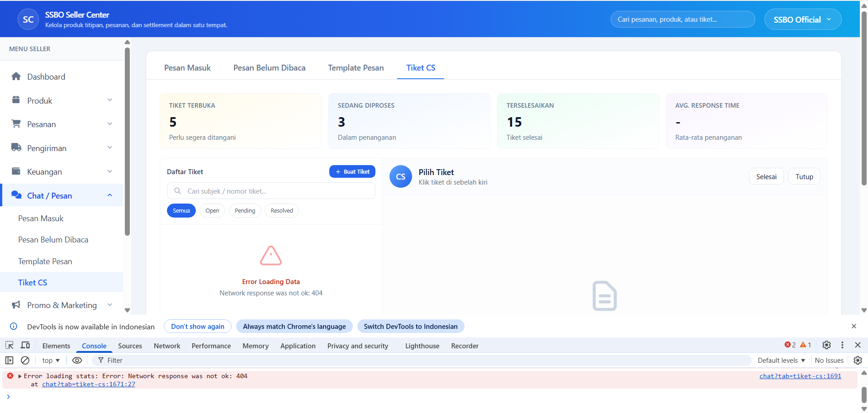Open the SSBO Official account dropdown
868x413 pixels.
(x=802, y=19)
